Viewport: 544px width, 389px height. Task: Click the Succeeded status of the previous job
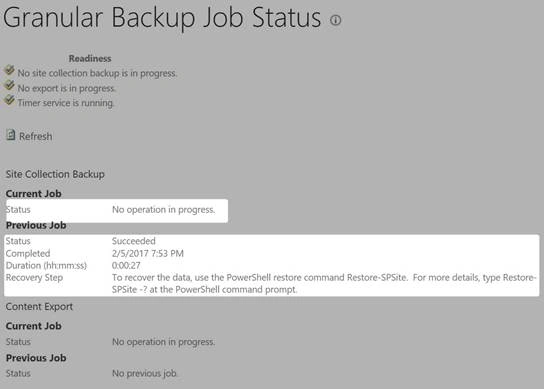point(134,241)
